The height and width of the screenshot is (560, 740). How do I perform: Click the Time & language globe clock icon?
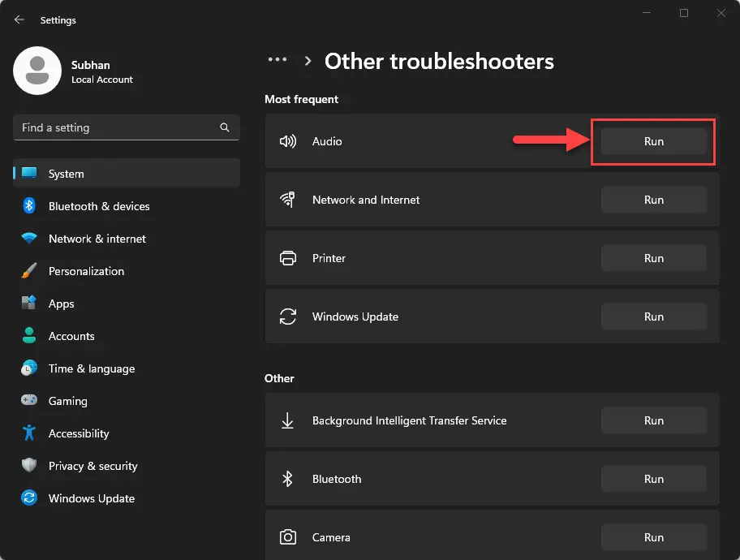pos(29,368)
